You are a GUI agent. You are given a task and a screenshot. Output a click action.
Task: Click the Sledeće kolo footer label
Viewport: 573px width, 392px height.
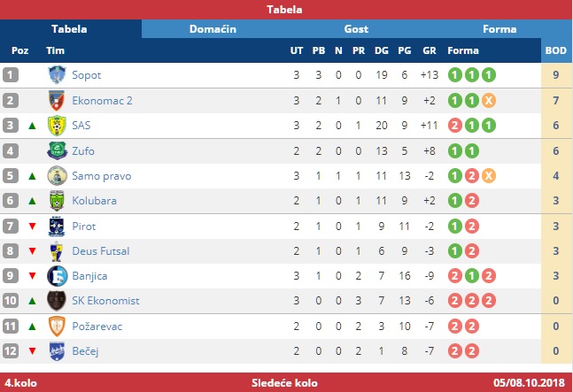(x=284, y=383)
